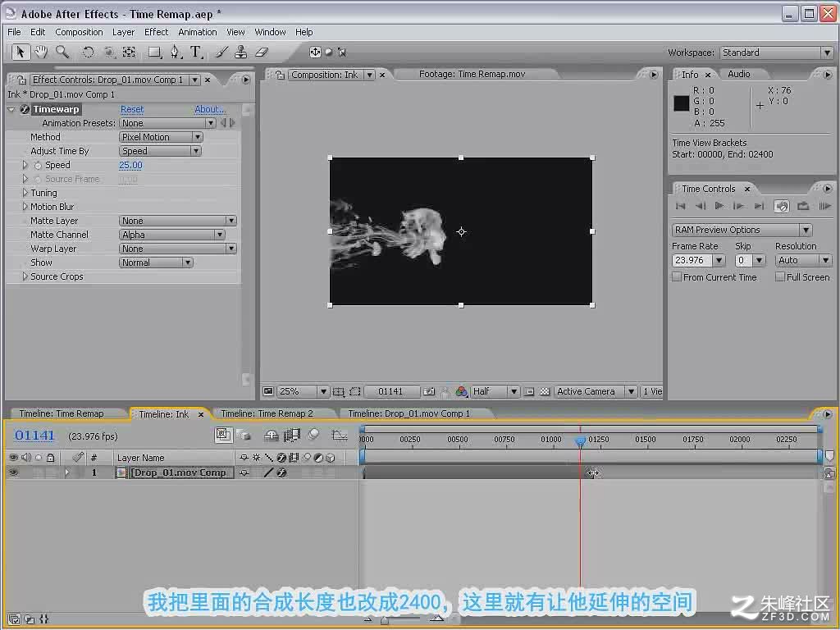The width and height of the screenshot is (840, 630).
Task: Click the timeline current time indicator
Action: coord(580,441)
